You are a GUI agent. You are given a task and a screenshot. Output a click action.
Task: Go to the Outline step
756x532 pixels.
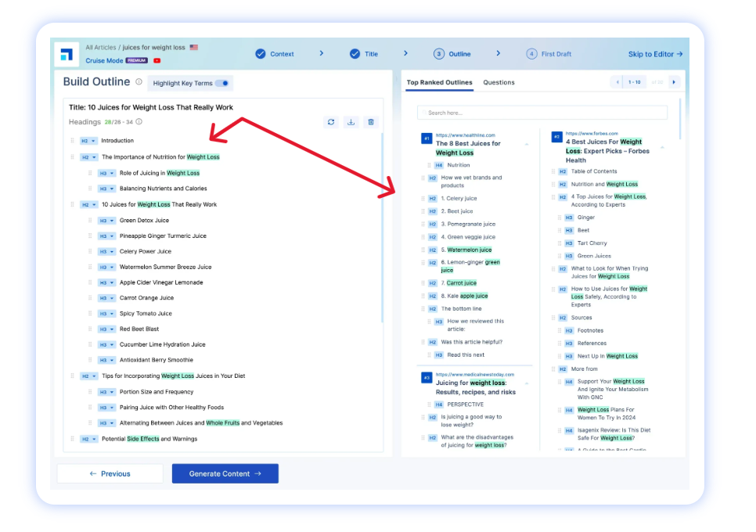[x=452, y=54]
